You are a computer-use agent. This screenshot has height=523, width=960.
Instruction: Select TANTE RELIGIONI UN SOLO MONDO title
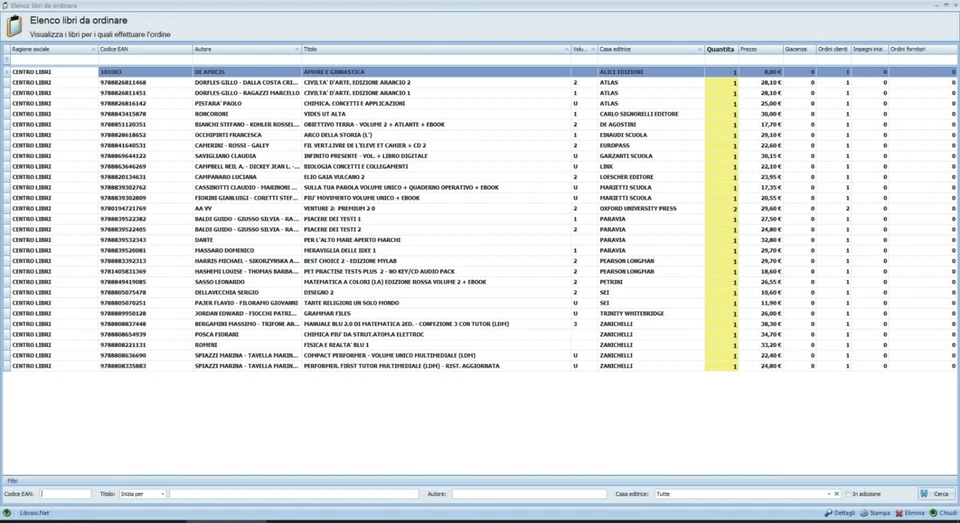[x=435, y=303]
